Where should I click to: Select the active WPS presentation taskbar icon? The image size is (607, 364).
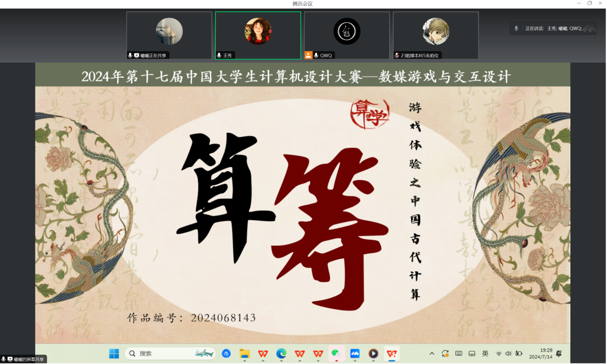click(392, 354)
